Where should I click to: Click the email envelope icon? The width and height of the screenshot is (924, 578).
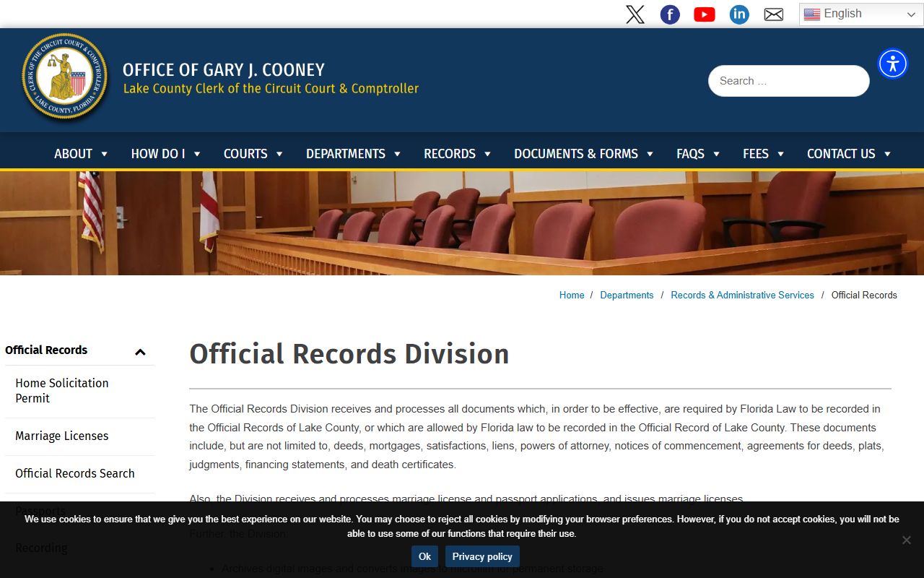(x=774, y=14)
